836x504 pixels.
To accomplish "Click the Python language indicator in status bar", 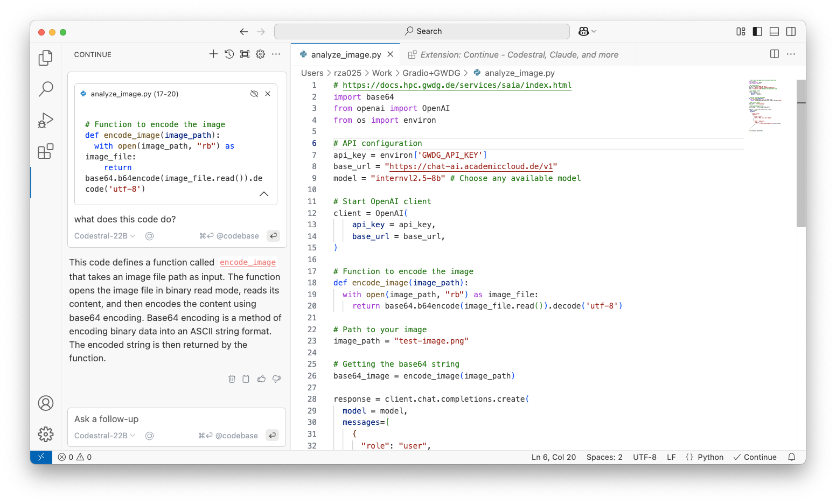I will (x=704, y=457).
